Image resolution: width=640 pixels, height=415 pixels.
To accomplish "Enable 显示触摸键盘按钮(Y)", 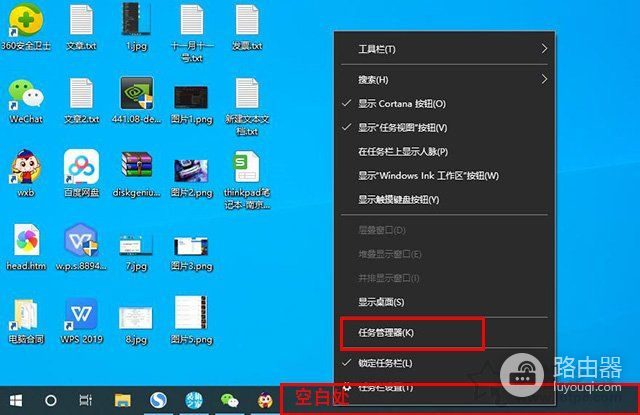I will tap(444, 200).
